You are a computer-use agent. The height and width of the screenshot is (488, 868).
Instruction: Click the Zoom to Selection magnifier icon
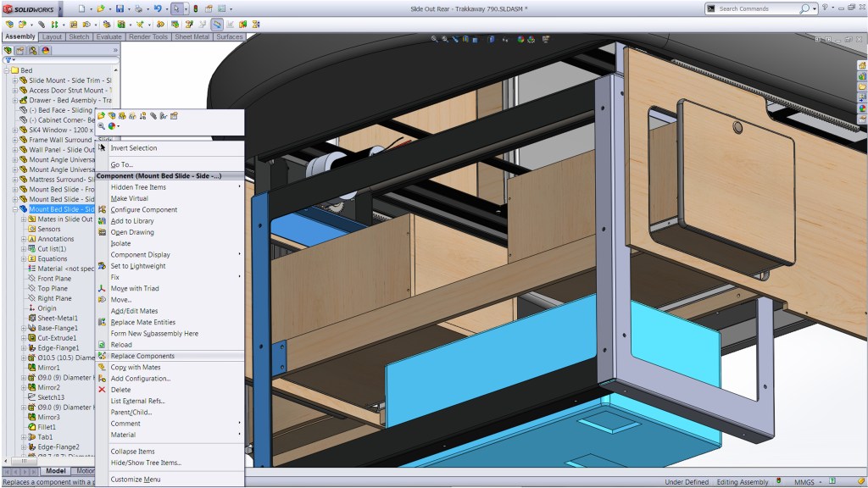102,126
